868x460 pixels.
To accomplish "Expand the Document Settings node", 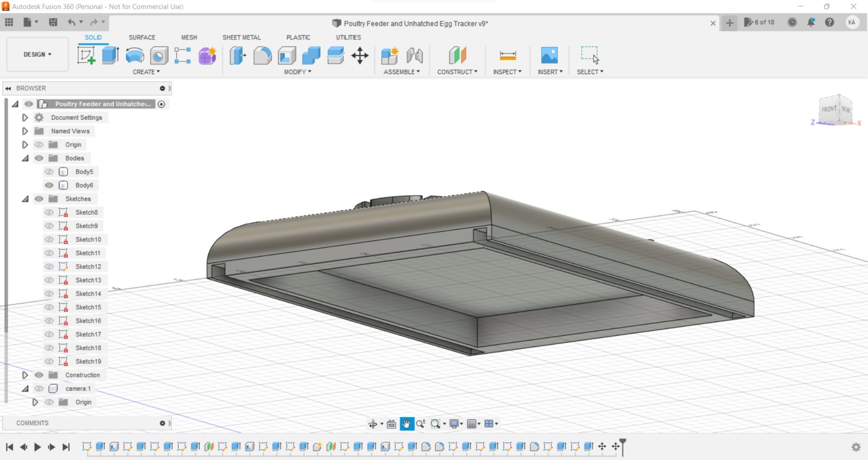I will 25,118.
